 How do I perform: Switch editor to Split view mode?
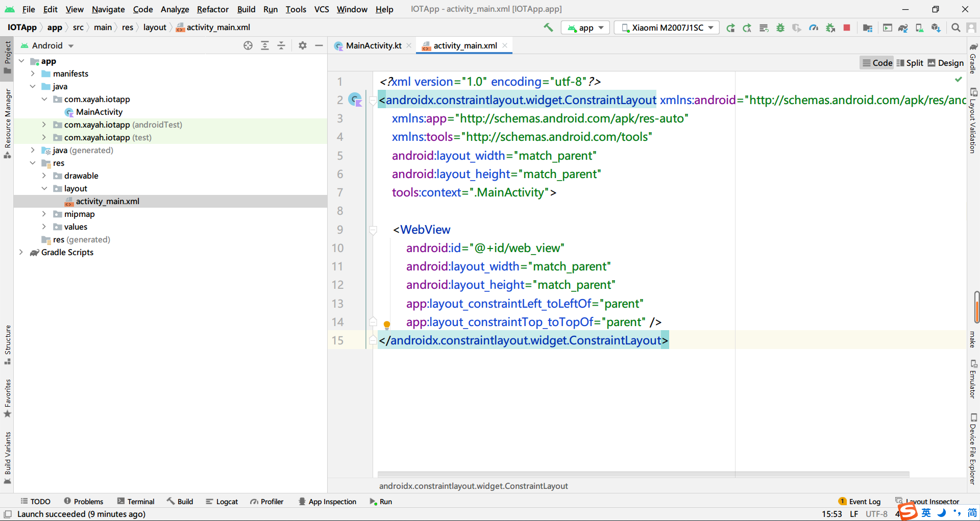pyautogui.click(x=910, y=63)
